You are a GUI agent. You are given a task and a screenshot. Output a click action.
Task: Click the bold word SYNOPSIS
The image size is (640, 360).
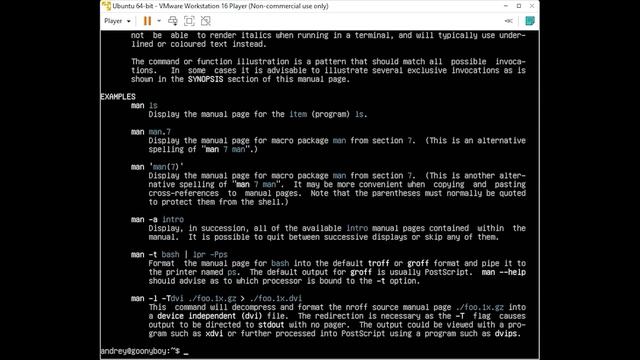click(x=205, y=79)
